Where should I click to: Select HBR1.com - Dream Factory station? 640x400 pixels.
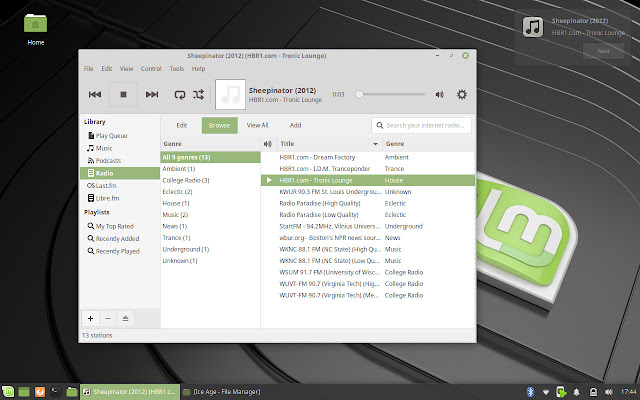point(368,157)
